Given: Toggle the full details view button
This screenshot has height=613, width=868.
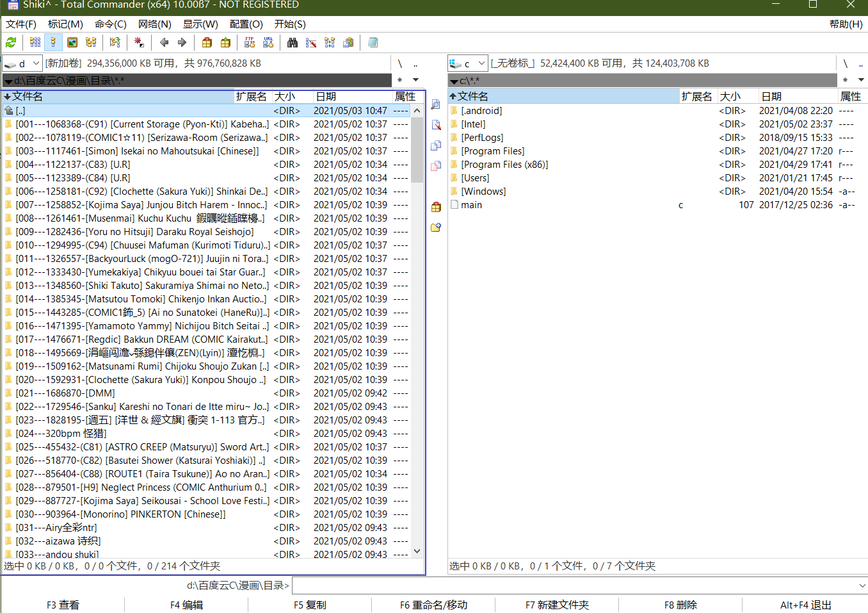Looking at the screenshot, I should point(54,42).
